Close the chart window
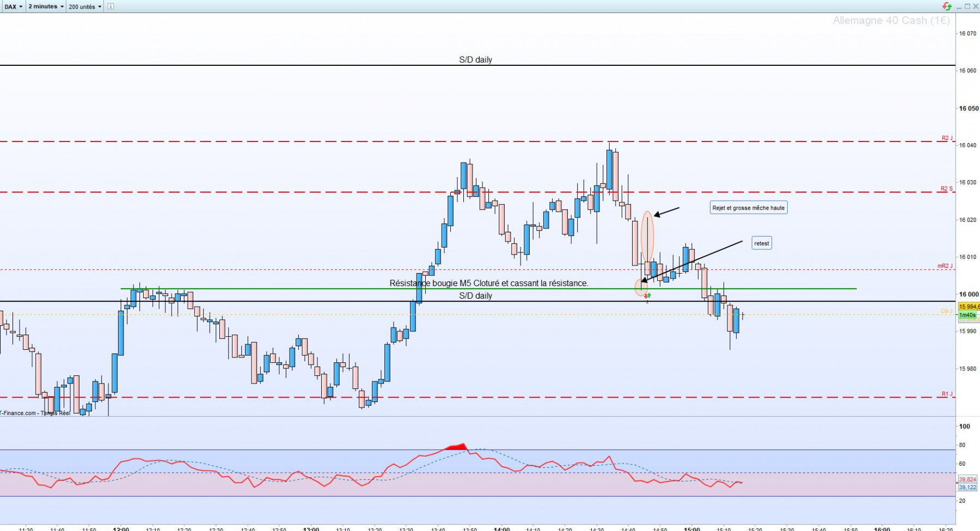980x531 pixels. 976,6
